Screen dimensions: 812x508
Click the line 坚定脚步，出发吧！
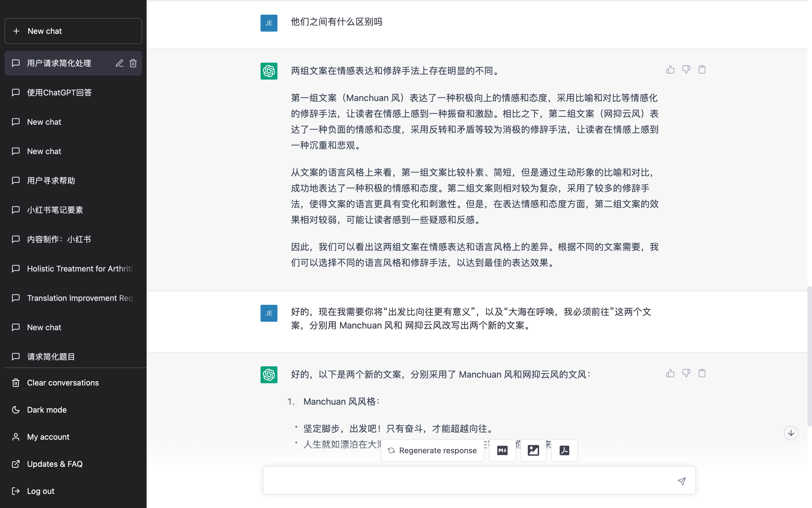click(399, 429)
